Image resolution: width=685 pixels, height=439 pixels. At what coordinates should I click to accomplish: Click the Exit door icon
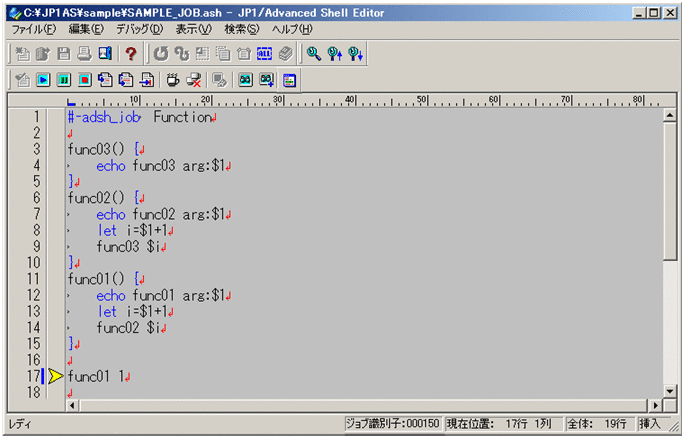(x=105, y=54)
